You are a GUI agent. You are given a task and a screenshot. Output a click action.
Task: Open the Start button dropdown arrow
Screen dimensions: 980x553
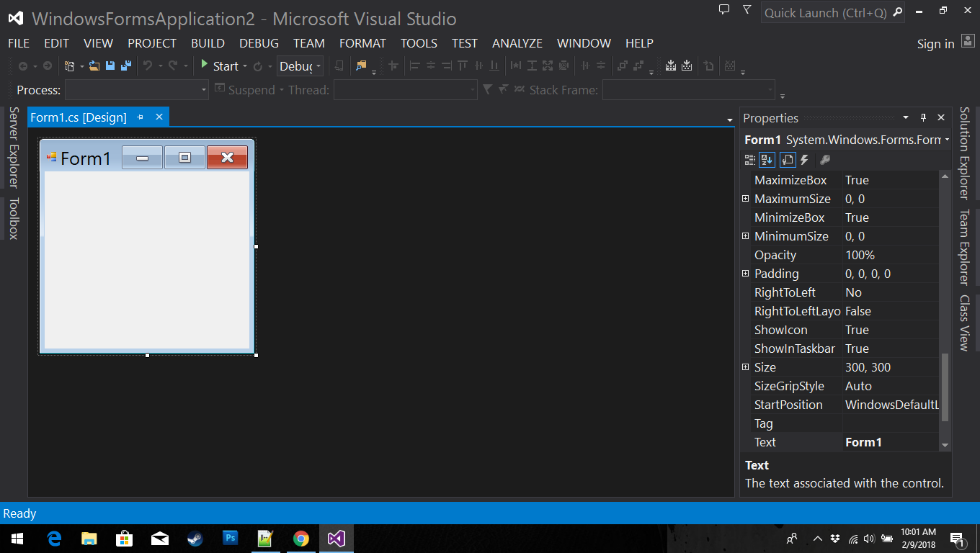click(244, 66)
